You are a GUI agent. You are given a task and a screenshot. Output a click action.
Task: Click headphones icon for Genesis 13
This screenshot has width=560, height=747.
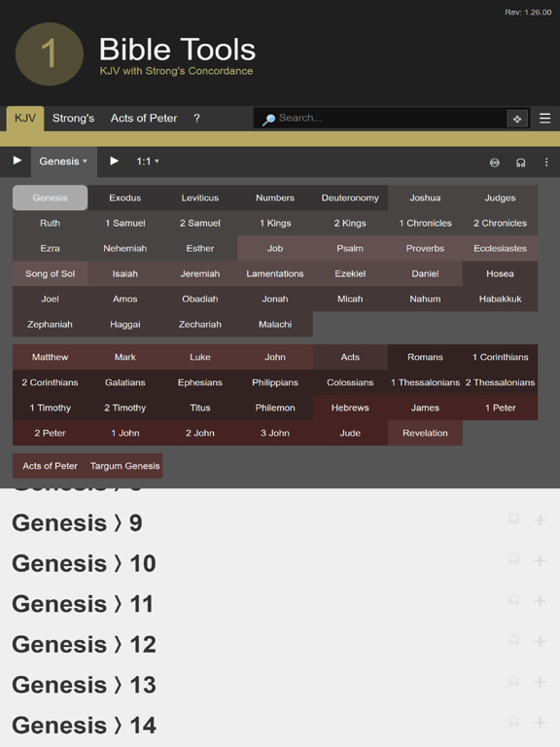pos(513,681)
